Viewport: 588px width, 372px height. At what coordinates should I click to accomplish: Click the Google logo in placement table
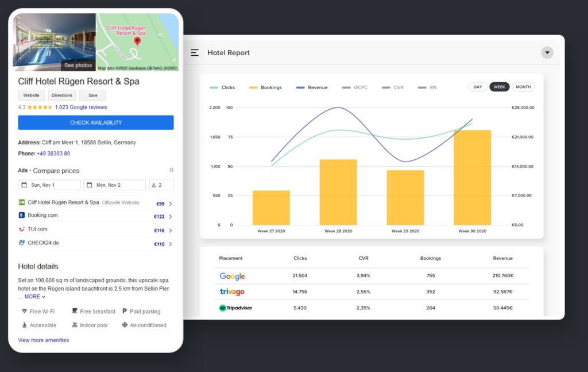click(232, 276)
